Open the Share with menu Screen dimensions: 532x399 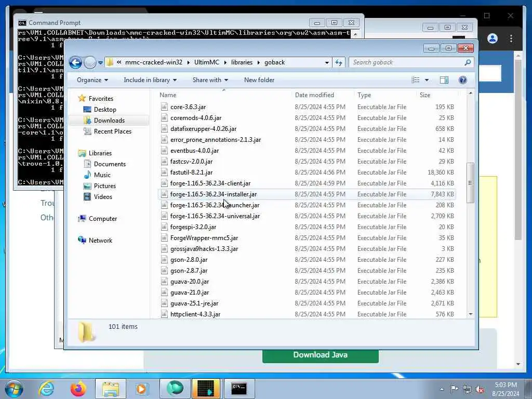[210, 80]
